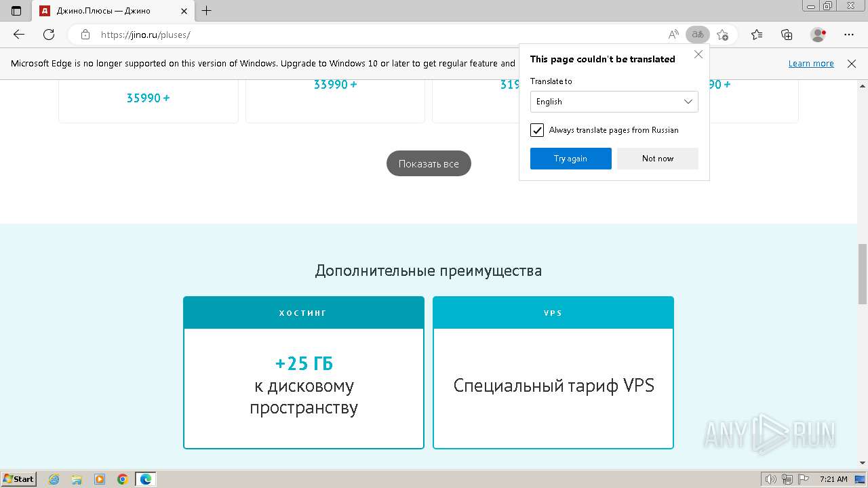Click the Try again button
This screenshot has width=868, height=488.
point(570,159)
